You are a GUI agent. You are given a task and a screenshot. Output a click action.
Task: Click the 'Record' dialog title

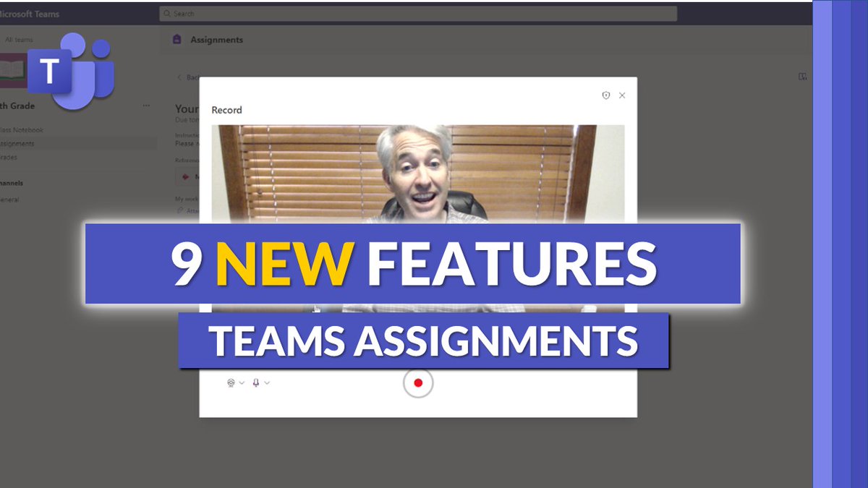pyautogui.click(x=226, y=110)
